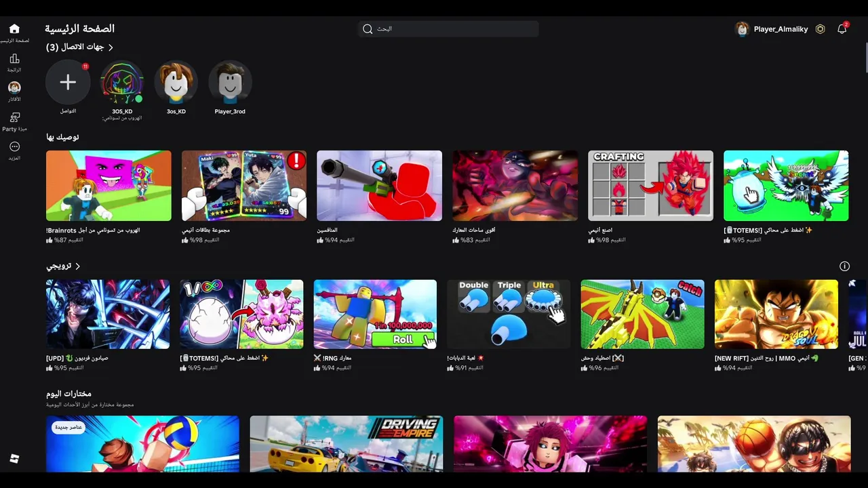Viewport: 868px width, 488px height.
Task: Click the مجموعة بطاقات أنيمي game title
Action: 206,230
